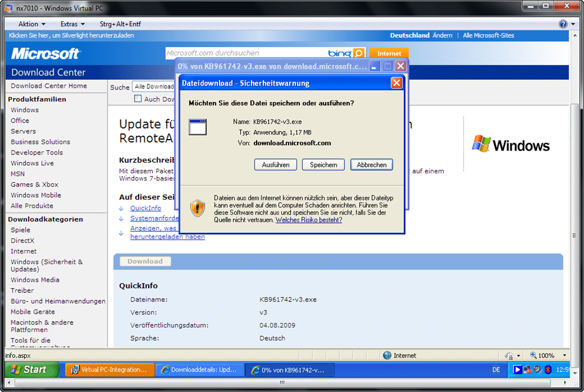The height and width of the screenshot is (392, 584).
Task: Click the Internet zone globe icon
Action: pos(387,355)
